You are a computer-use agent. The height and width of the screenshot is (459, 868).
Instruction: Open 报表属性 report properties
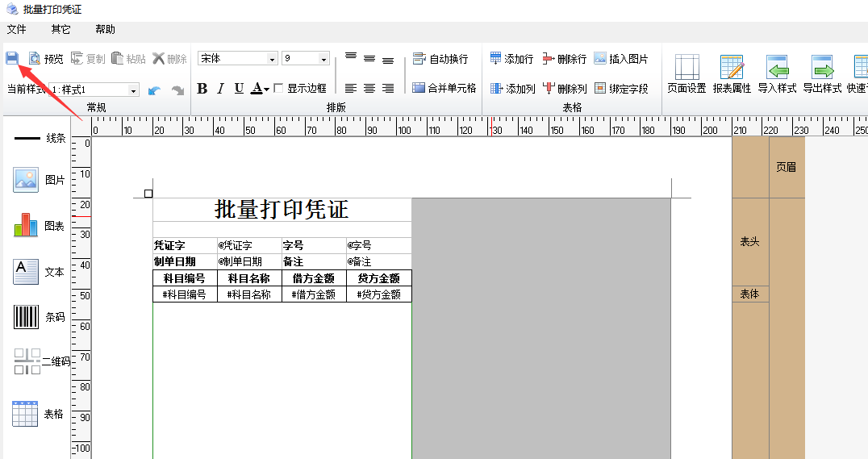pos(732,74)
